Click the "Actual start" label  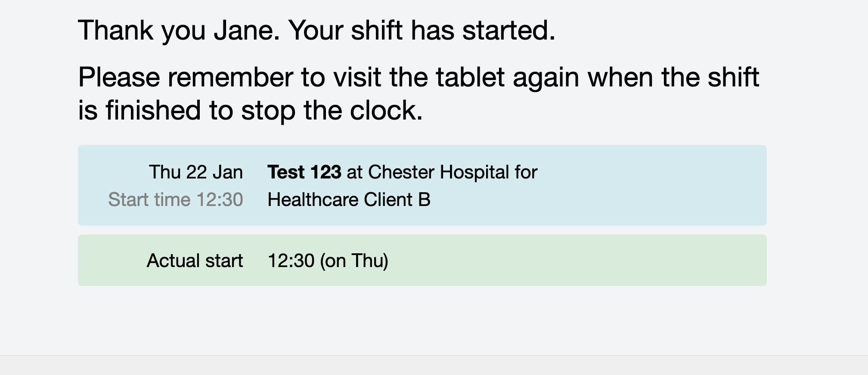[195, 261]
